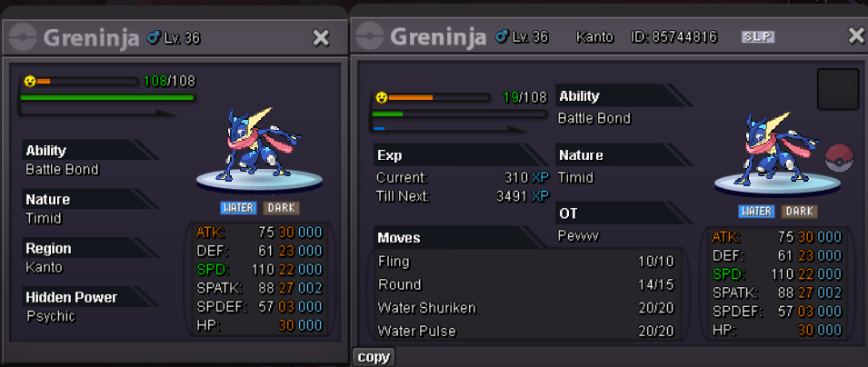This screenshot has width=868, height=367.
Task: Click the SLP status badge
Action: coord(758,37)
